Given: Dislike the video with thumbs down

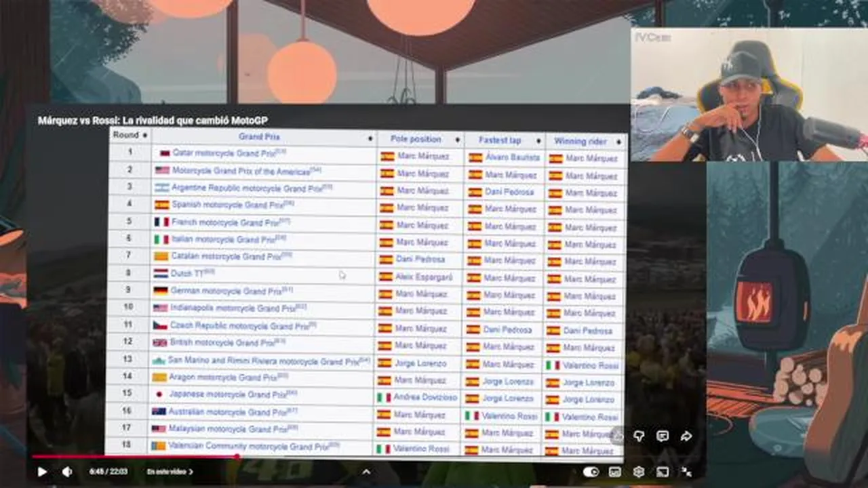Looking at the screenshot, I should click(x=639, y=436).
